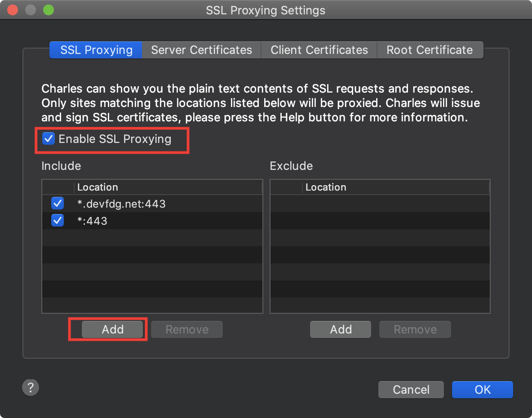Click Remove under the Exclude list
The width and height of the screenshot is (532, 418).
(415, 329)
